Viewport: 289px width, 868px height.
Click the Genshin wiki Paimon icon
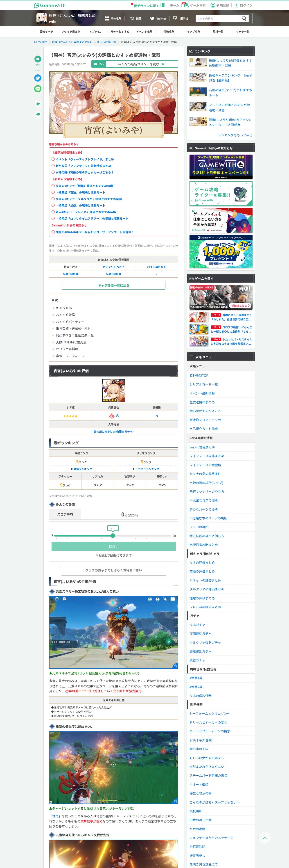click(42, 18)
